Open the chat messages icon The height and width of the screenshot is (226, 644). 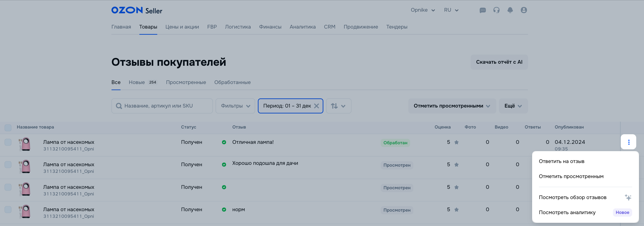point(483,10)
